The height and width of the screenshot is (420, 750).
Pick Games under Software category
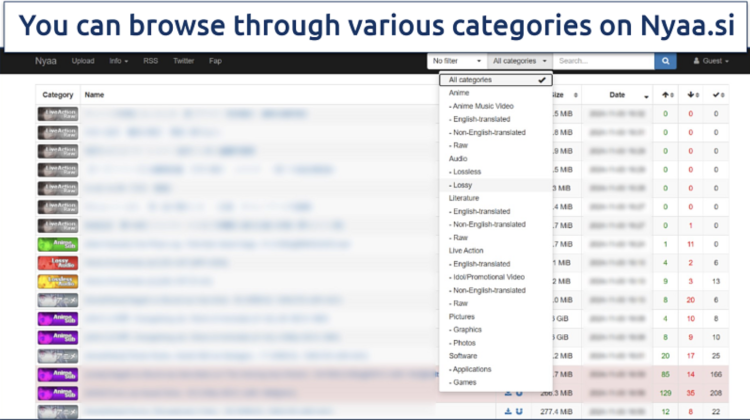point(466,382)
